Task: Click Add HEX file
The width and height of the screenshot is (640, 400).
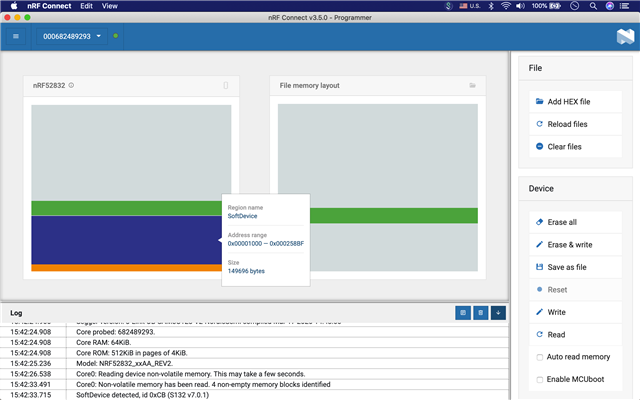Action: coord(575,102)
